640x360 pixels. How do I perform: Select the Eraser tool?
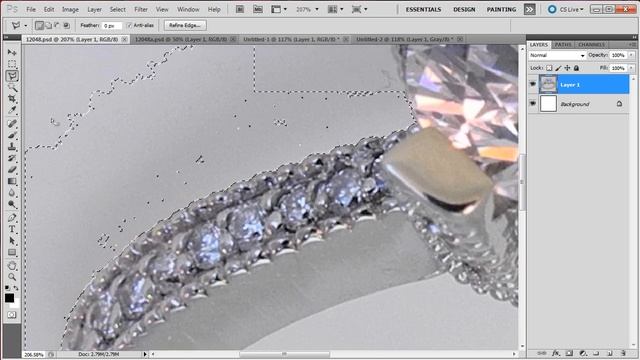point(12,169)
